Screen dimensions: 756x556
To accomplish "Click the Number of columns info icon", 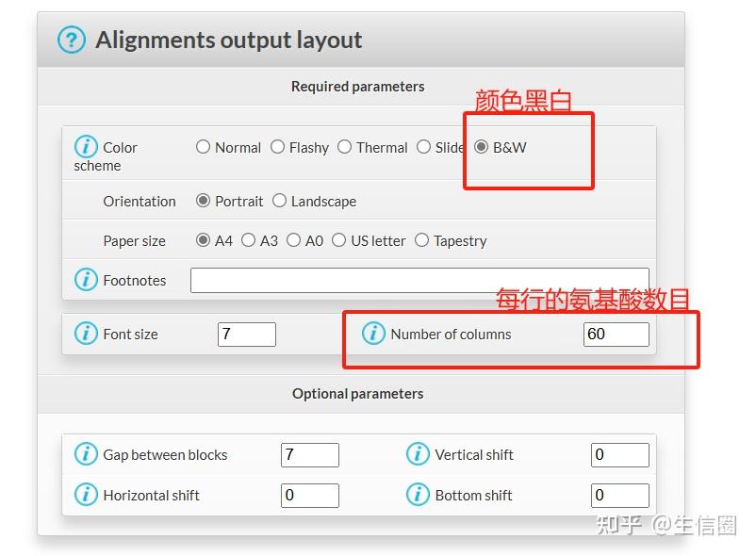I will [x=373, y=334].
